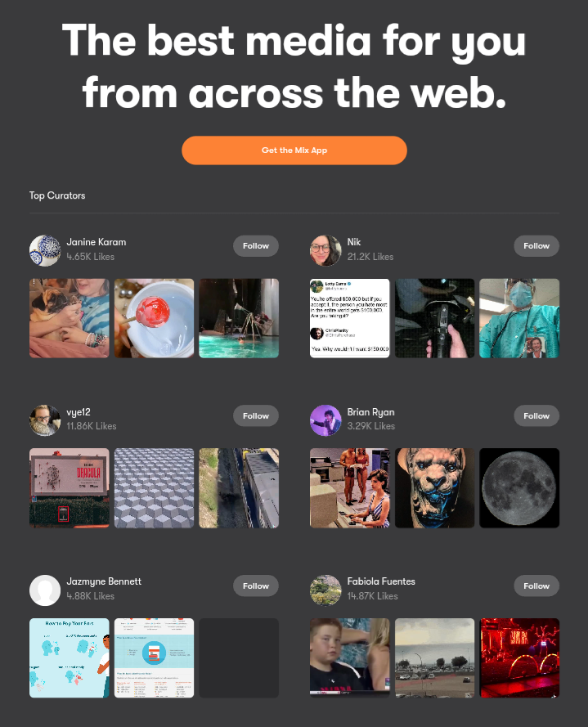Click the Get the Mix App button
The image size is (588, 727).
[x=294, y=150]
